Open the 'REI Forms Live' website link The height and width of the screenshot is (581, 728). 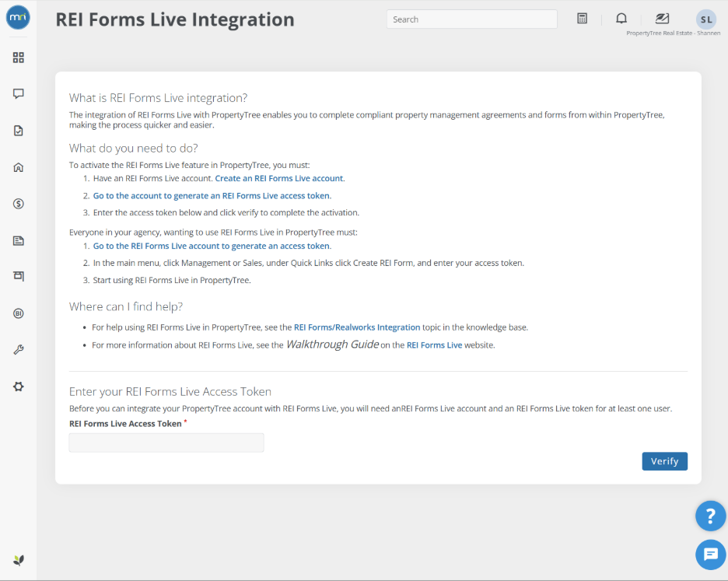tap(435, 345)
